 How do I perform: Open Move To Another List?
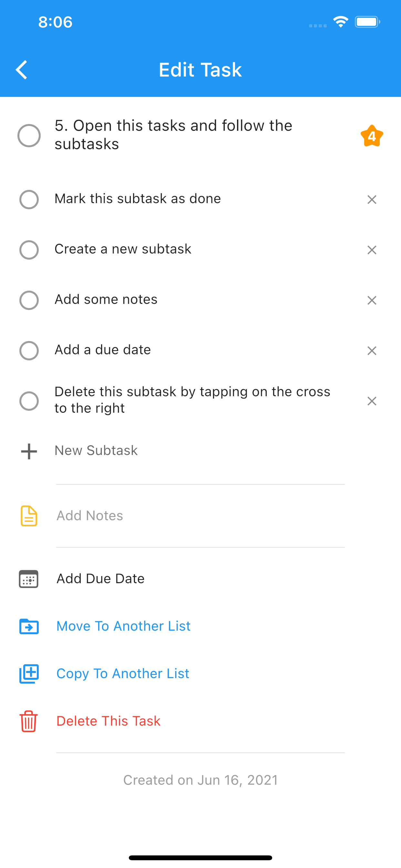[x=123, y=626]
